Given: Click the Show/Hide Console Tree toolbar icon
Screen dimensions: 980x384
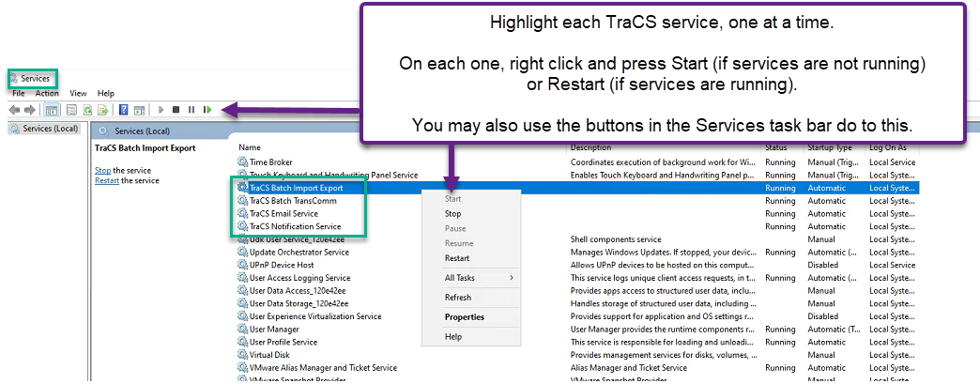Looking at the screenshot, I should (x=54, y=110).
